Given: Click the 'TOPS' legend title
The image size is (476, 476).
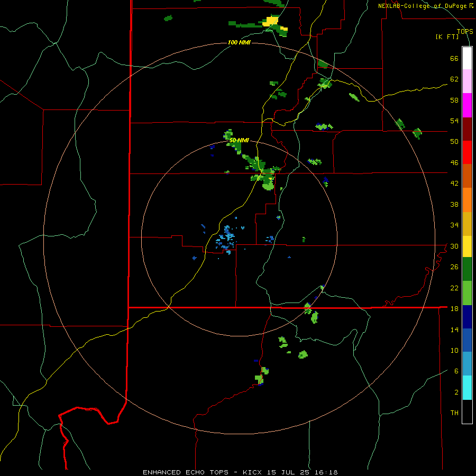Looking at the screenshot, I should pos(465,31).
